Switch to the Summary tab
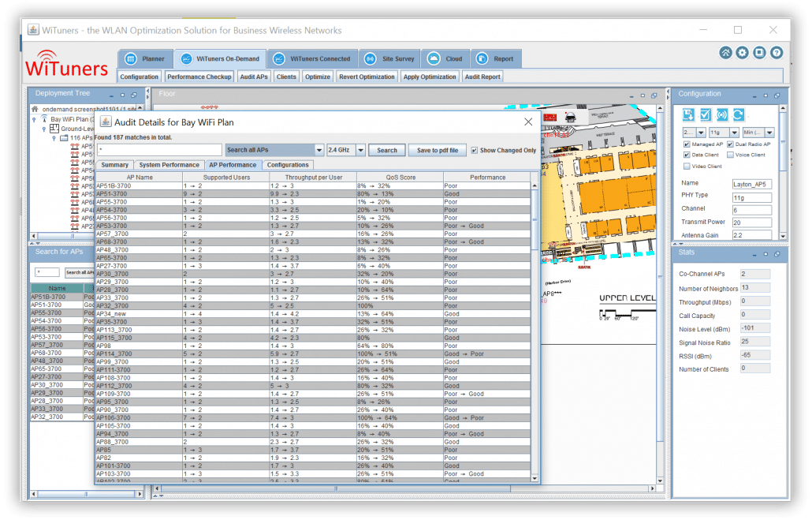Image resolution: width=812 pixels, height=520 pixels. (x=114, y=165)
